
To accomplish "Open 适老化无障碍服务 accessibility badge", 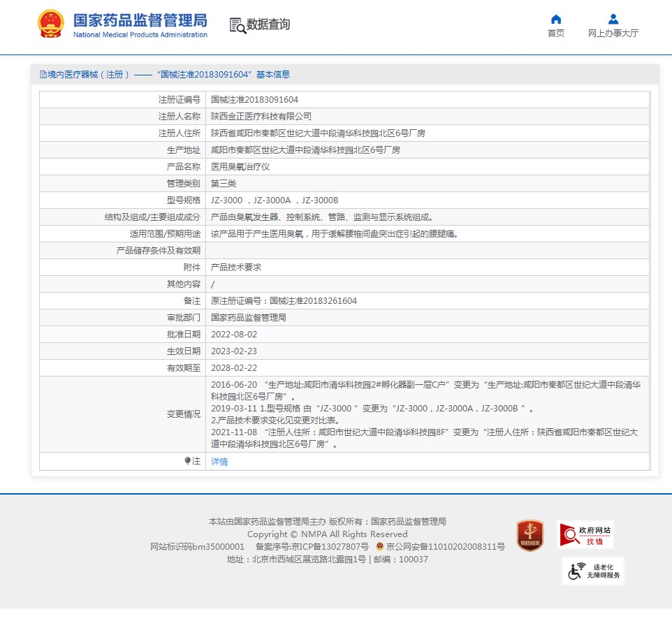I will (x=592, y=571).
